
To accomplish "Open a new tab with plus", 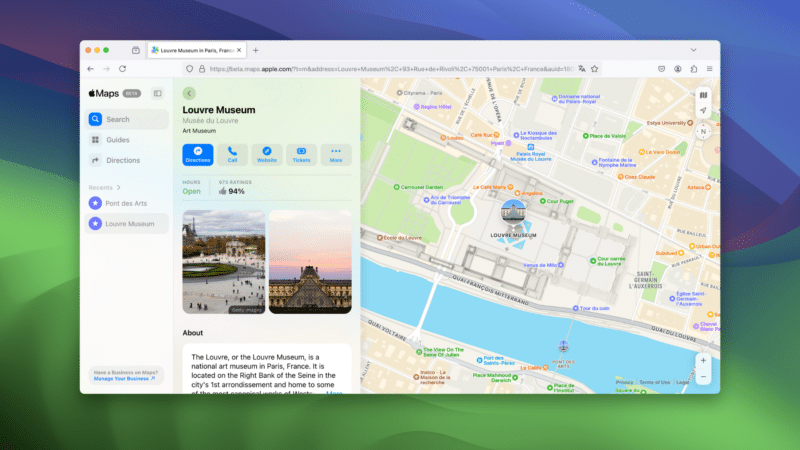I will [x=256, y=51].
